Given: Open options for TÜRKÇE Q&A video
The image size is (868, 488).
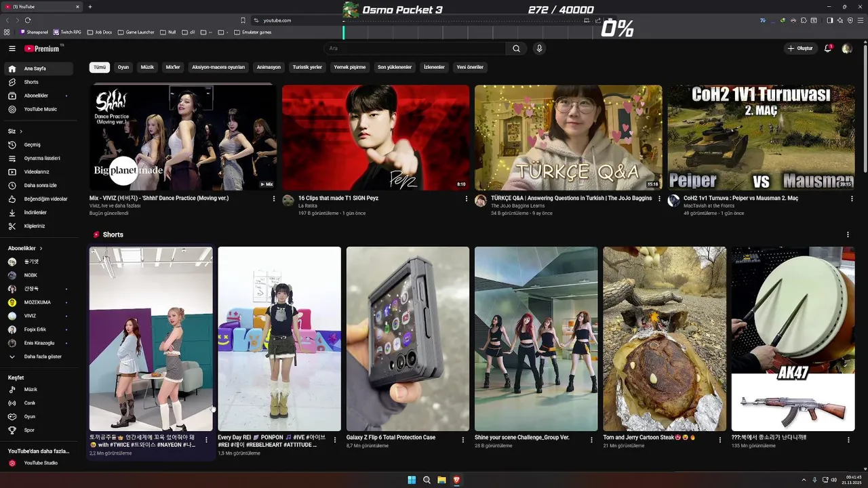Looking at the screenshot, I should (659, 199).
